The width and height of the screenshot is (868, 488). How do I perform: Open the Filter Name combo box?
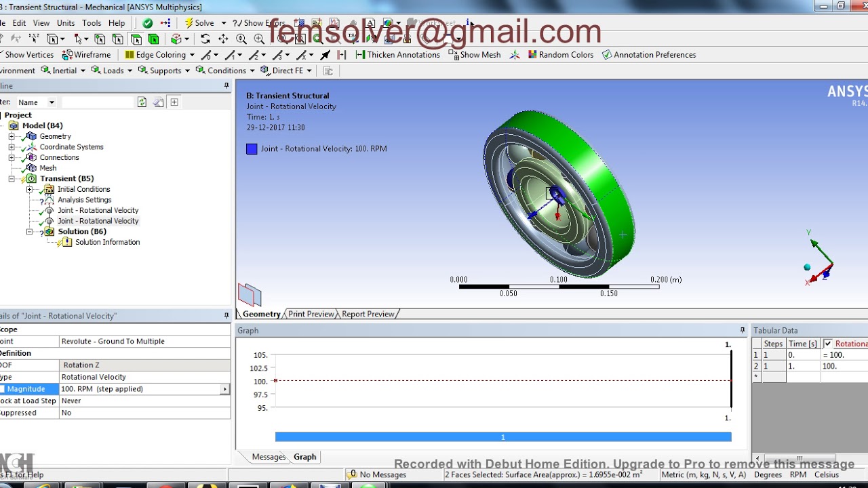(36, 102)
